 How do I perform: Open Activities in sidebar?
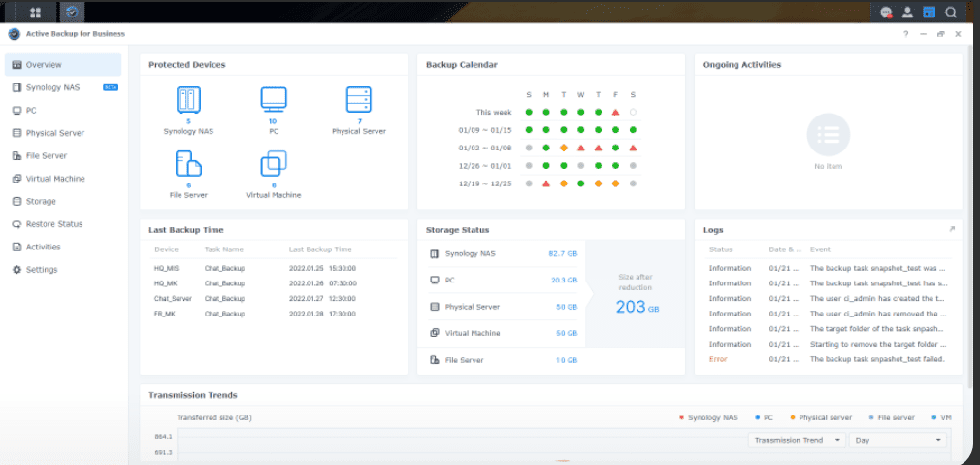63,247
